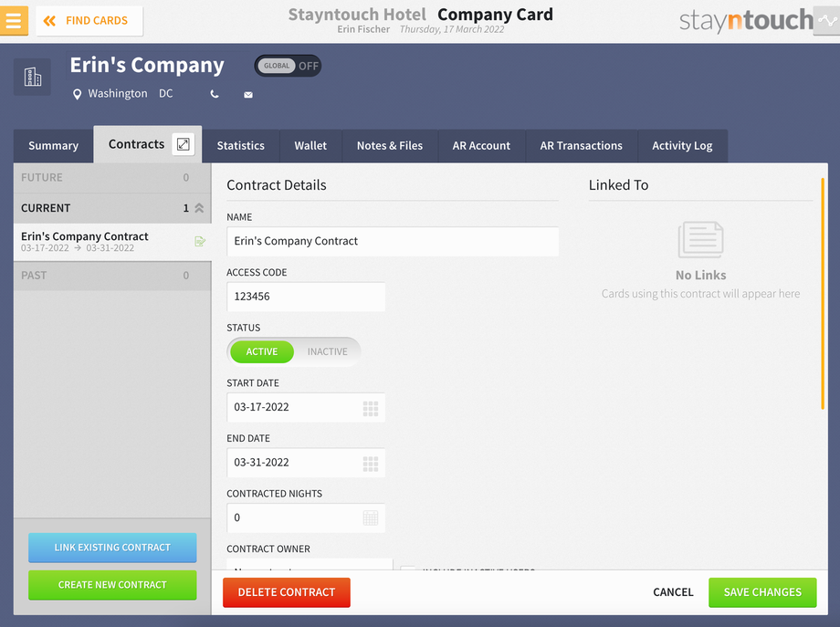Viewport: 840px width, 627px height.
Task: Click the Contract Owner label
Action: point(268,549)
